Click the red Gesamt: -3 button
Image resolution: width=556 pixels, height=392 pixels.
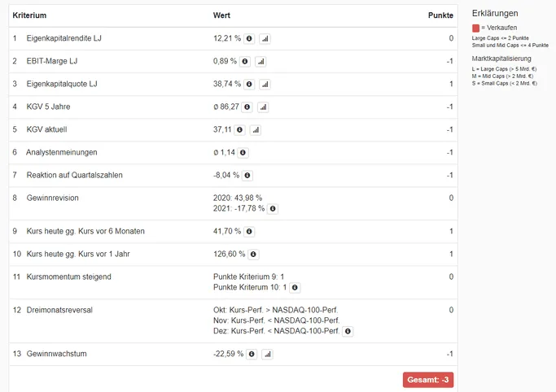pyautogui.click(x=428, y=380)
